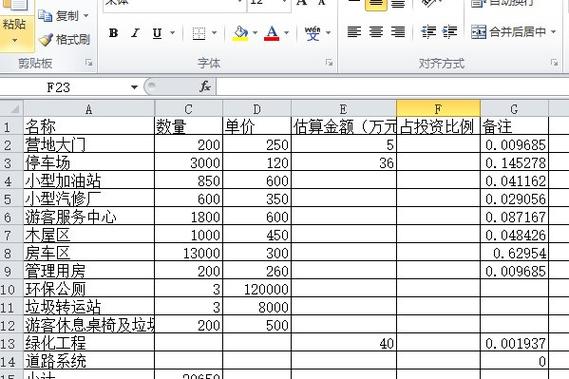Select column D header
569x379 pixels.
pyautogui.click(x=257, y=109)
